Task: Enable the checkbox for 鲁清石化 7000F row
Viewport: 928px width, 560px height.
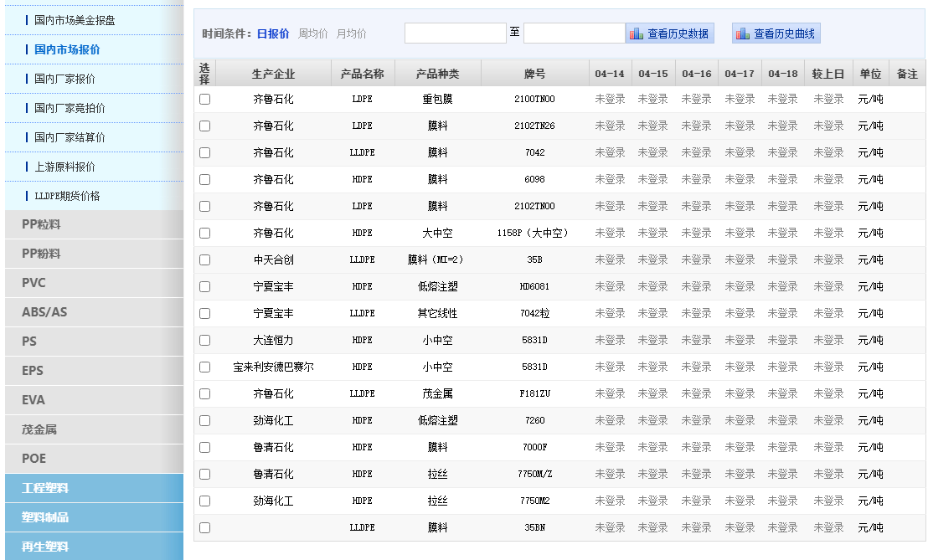Action: (205, 448)
